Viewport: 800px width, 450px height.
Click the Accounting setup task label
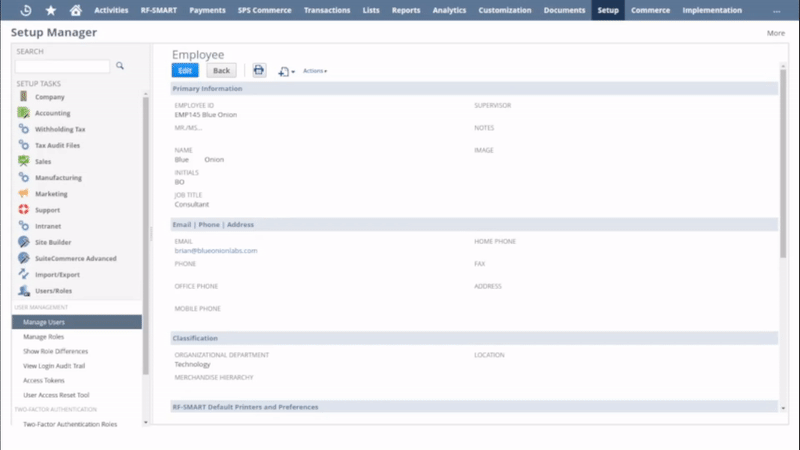[x=53, y=113]
